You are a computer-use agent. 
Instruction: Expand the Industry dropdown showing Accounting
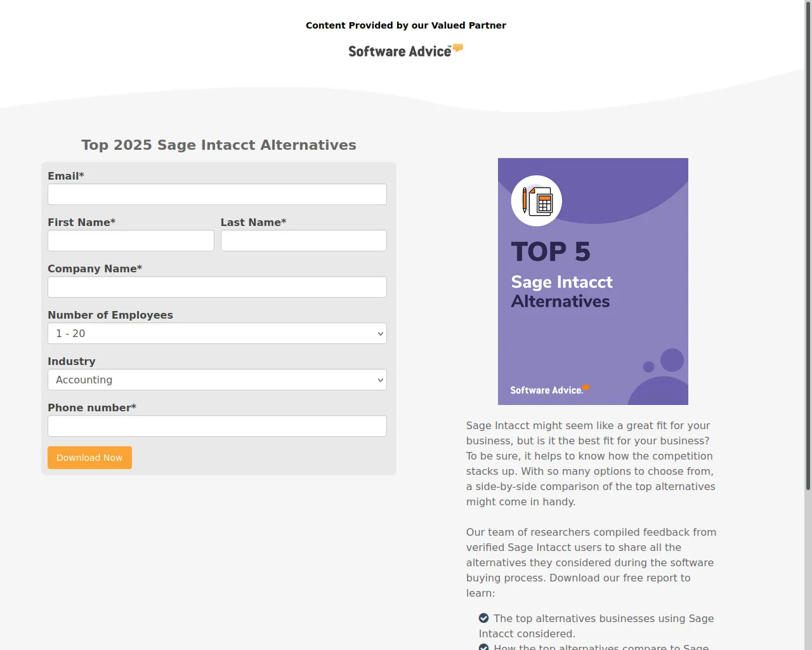[217, 380]
